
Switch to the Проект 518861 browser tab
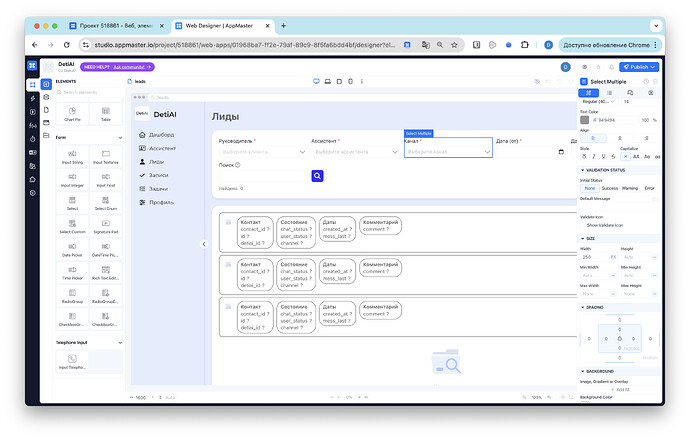pos(115,26)
